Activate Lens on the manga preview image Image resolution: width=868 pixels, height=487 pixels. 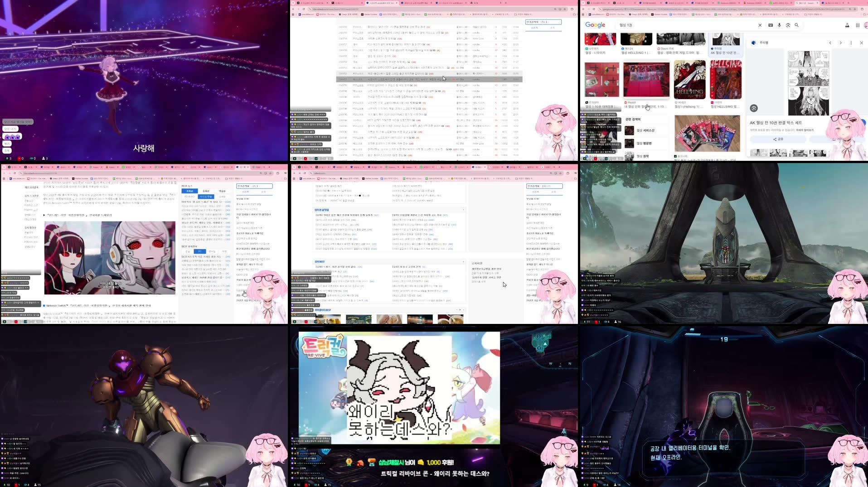754,108
